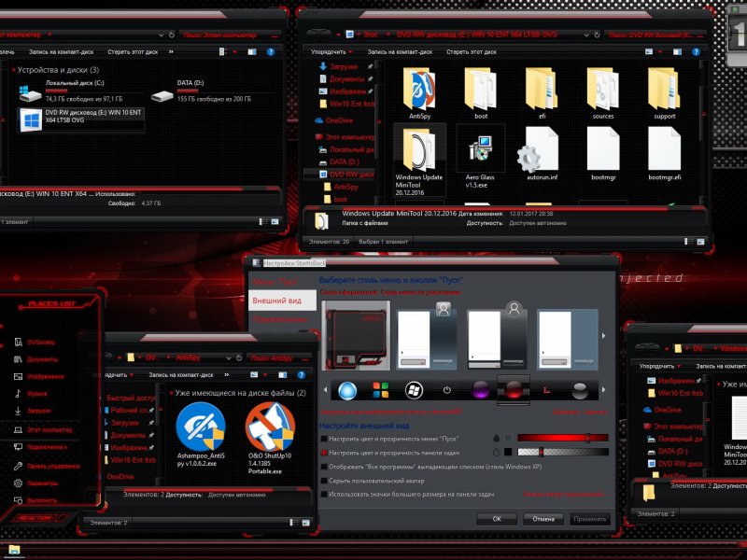Viewport: 747px width, 560px height.
Task: Collapse the 'Устройства и диски (3)' group
Action: point(14,70)
